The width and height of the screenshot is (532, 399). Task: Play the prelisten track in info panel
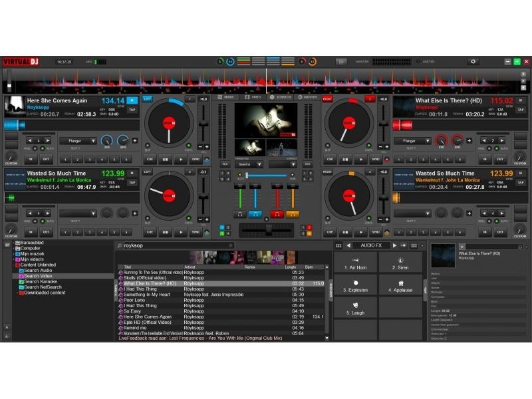coord(462,247)
